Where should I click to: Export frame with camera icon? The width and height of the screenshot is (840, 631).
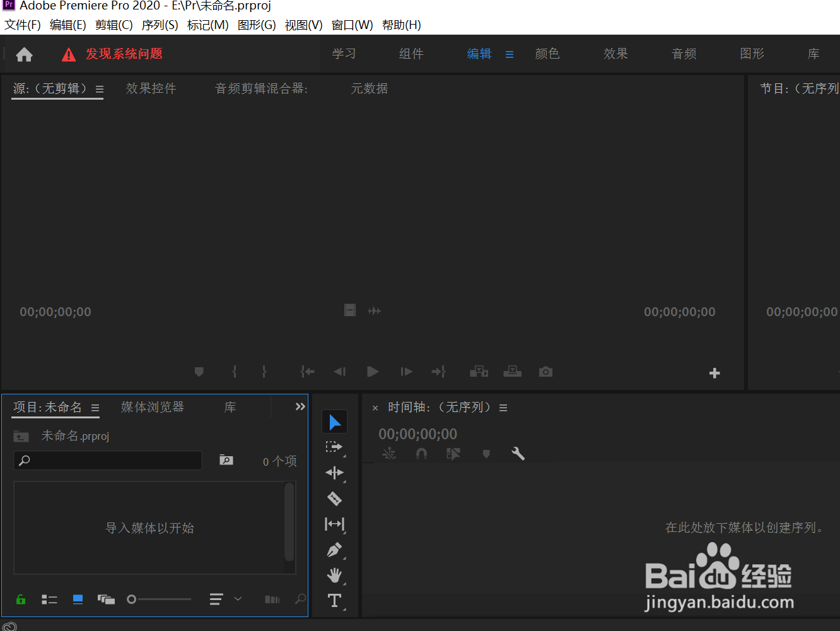[x=546, y=372]
